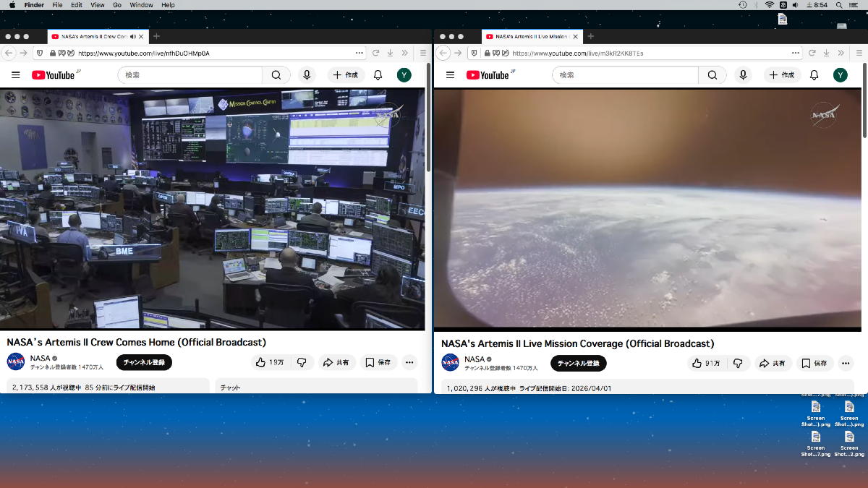The image size is (868, 488).
Task: Save the Crew Comes Home video
Action: 378,362
